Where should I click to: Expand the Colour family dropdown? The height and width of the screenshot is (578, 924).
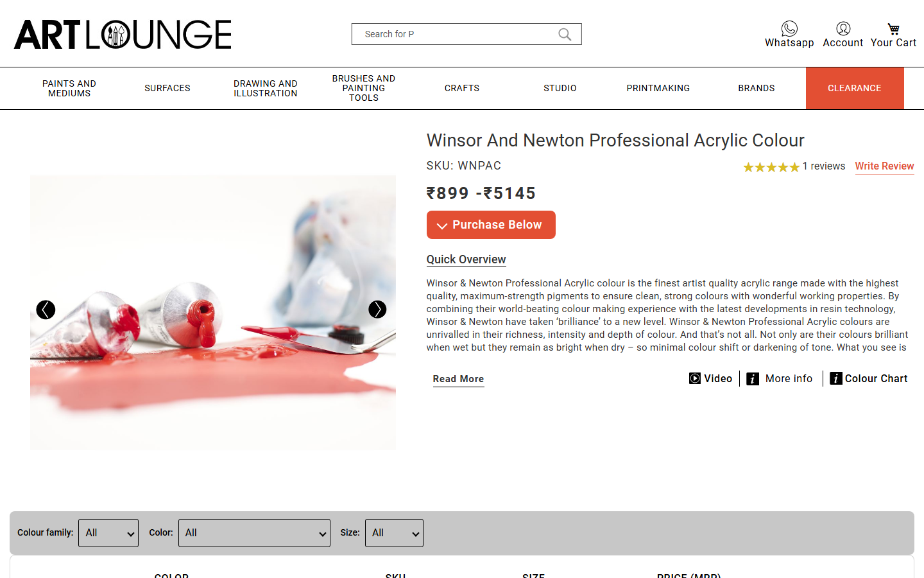(x=108, y=533)
